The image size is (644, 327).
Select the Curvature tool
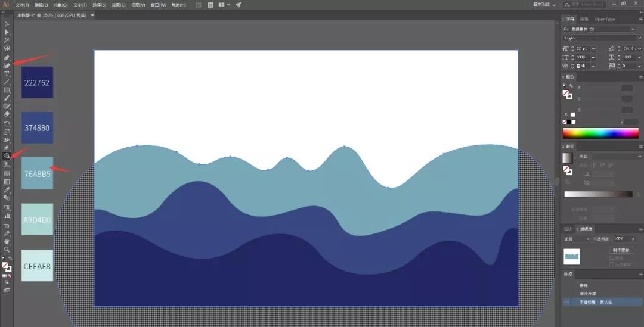[7, 66]
